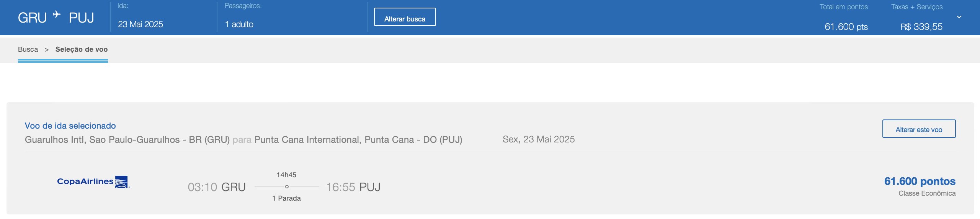980x219 pixels.
Task: Click the airplane icon between GRU and PUJ
Action: click(57, 15)
